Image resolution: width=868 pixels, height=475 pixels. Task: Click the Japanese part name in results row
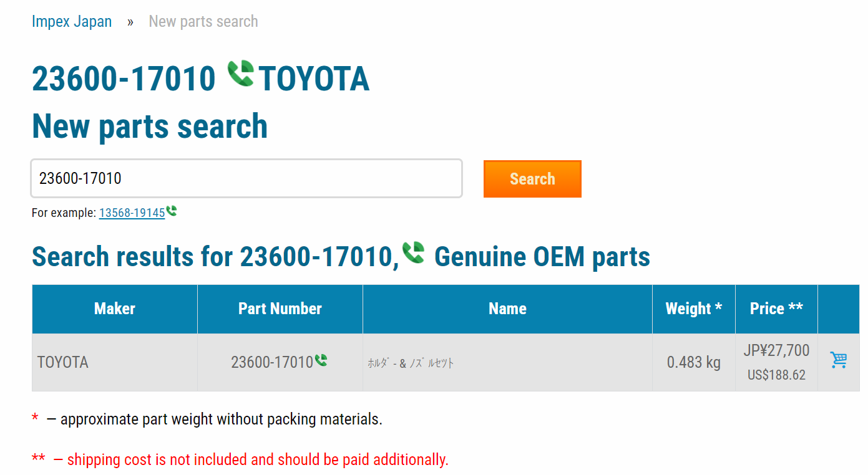(411, 363)
